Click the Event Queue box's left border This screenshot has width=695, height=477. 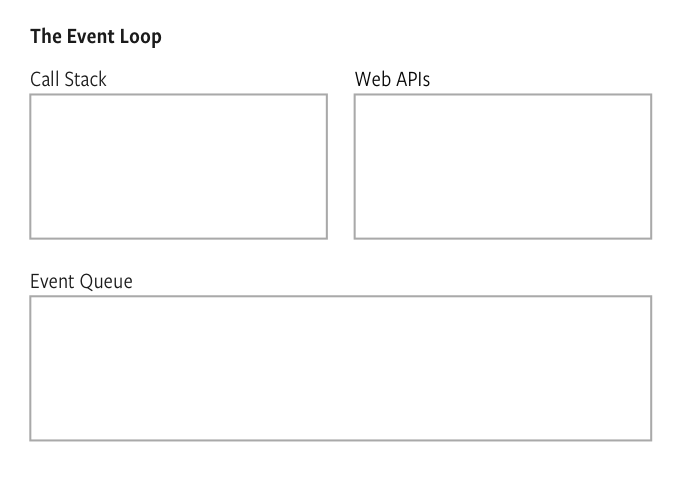pos(30,367)
